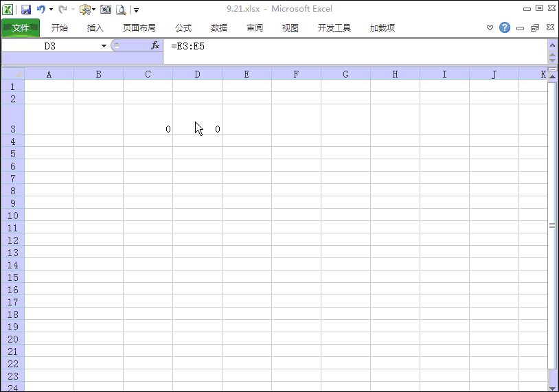
Task: Toggle the ribbon with the heart-shaped chevron
Action: [490, 28]
